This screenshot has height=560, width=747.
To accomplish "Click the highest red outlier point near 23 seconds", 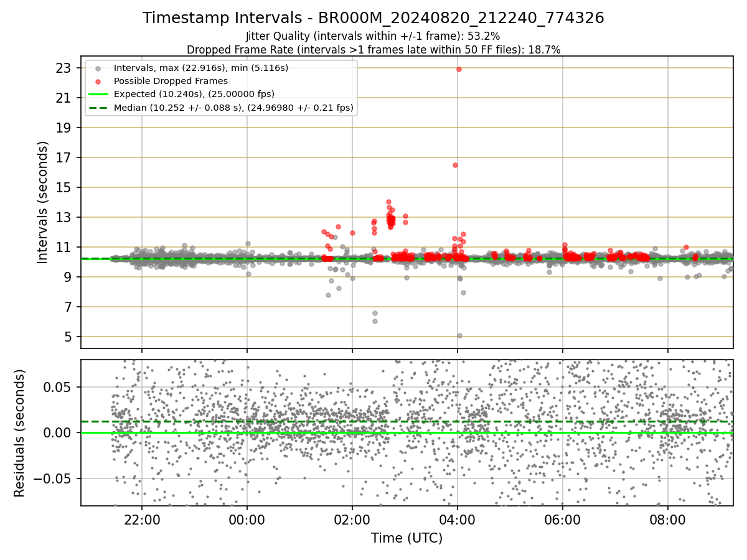I will pos(459,69).
